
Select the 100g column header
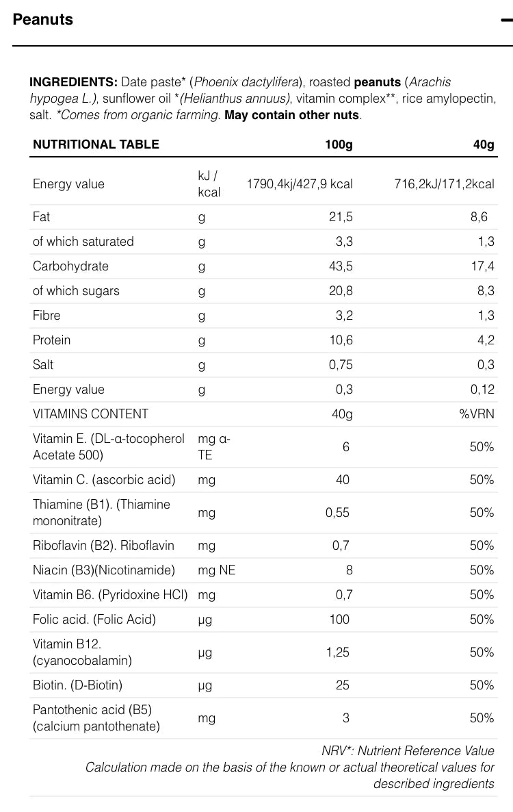pos(339,144)
